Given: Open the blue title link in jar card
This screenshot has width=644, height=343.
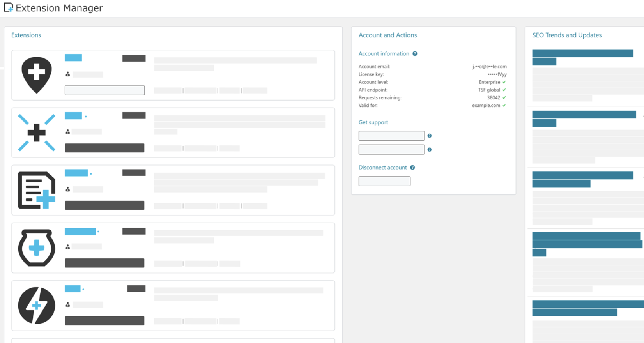Looking at the screenshot, I should pyautogui.click(x=80, y=232).
